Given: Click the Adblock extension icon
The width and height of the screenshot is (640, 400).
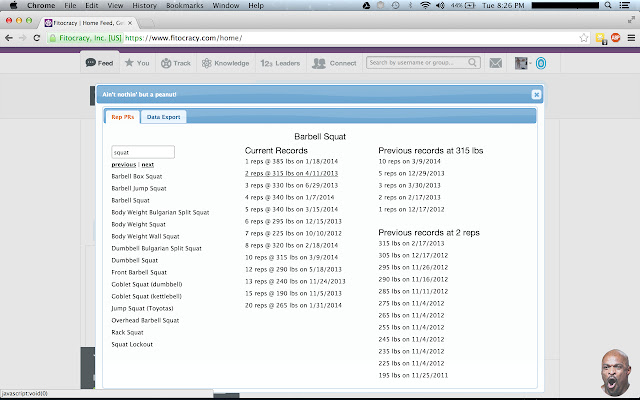Looking at the screenshot, I should pos(616,38).
